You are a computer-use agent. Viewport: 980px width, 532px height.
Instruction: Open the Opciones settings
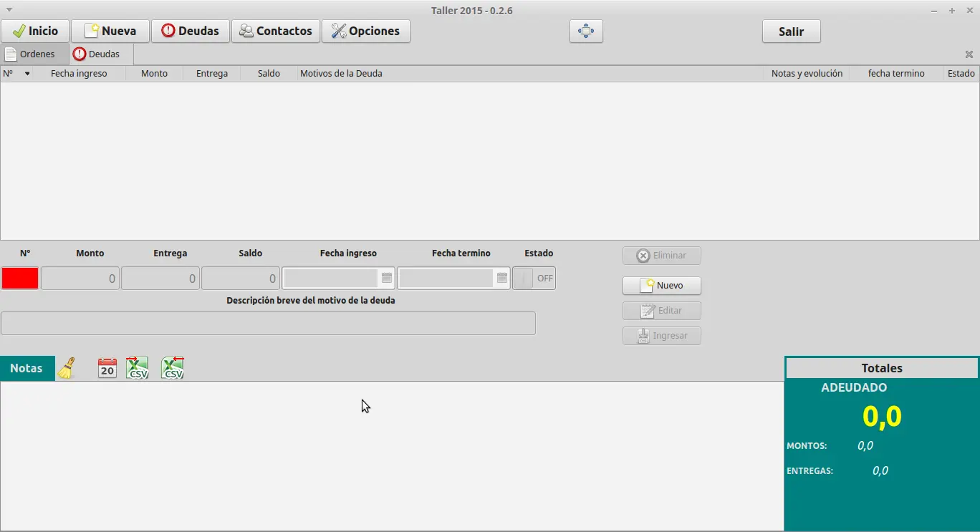pos(366,32)
